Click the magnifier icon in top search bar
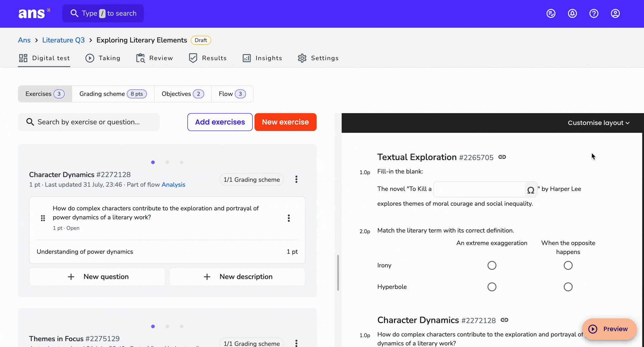The image size is (644, 347). tap(74, 13)
